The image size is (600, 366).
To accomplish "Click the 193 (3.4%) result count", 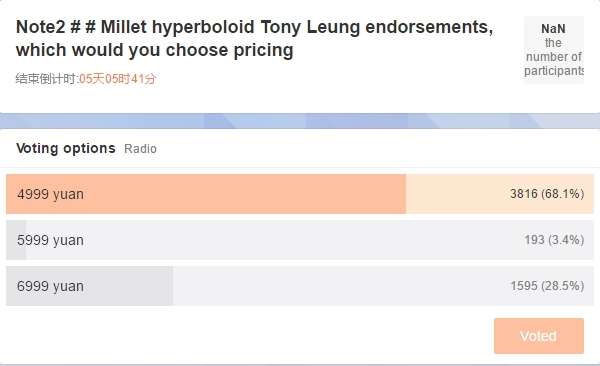I will pos(554,240).
